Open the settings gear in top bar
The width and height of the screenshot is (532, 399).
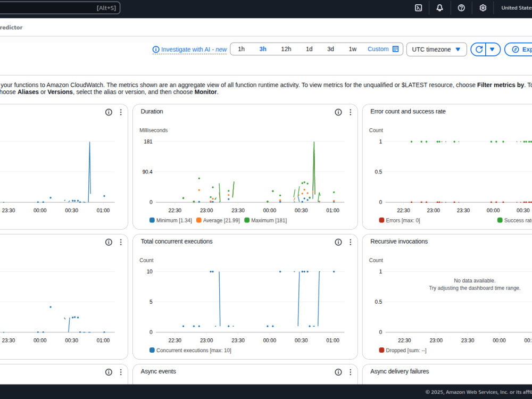(483, 8)
